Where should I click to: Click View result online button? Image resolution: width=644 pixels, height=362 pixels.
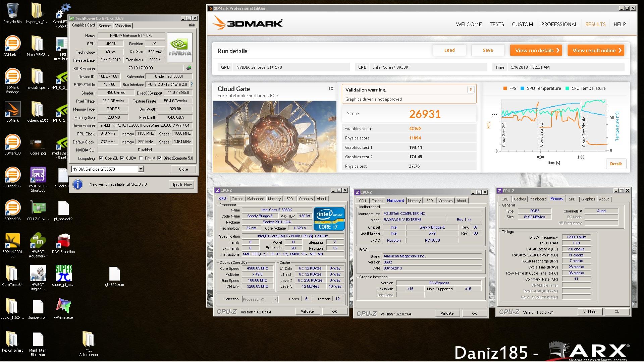pos(596,50)
